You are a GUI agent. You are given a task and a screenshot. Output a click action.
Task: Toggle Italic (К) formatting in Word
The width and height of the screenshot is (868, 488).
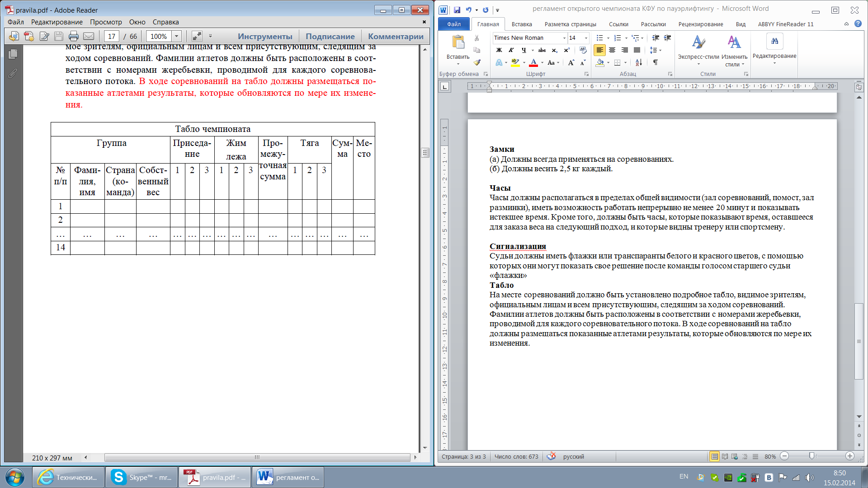[x=511, y=50]
